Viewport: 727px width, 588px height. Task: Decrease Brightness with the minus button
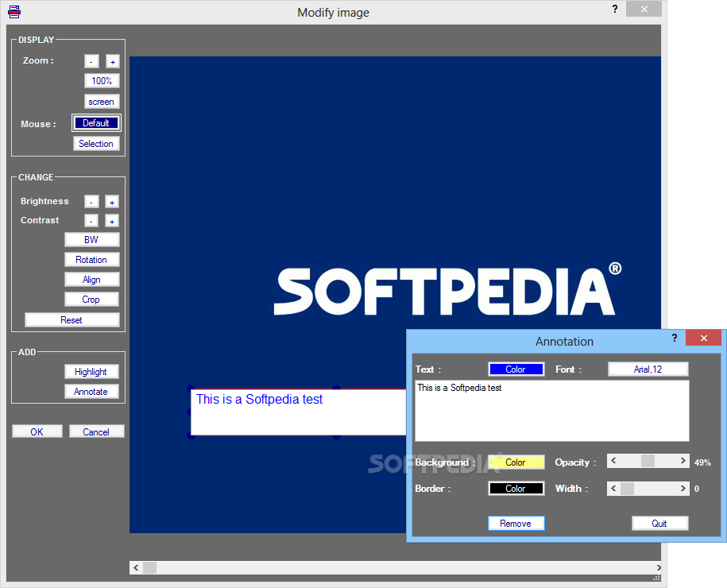click(x=91, y=202)
